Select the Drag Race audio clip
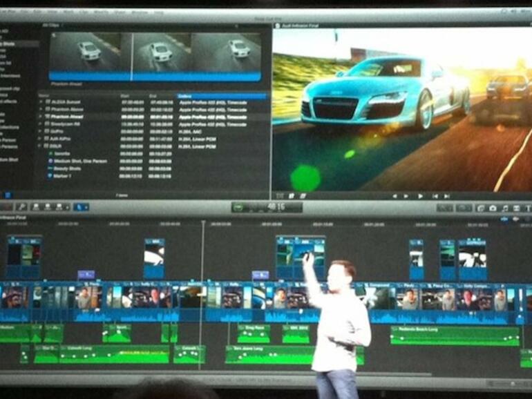The image size is (532, 399). (x=254, y=333)
